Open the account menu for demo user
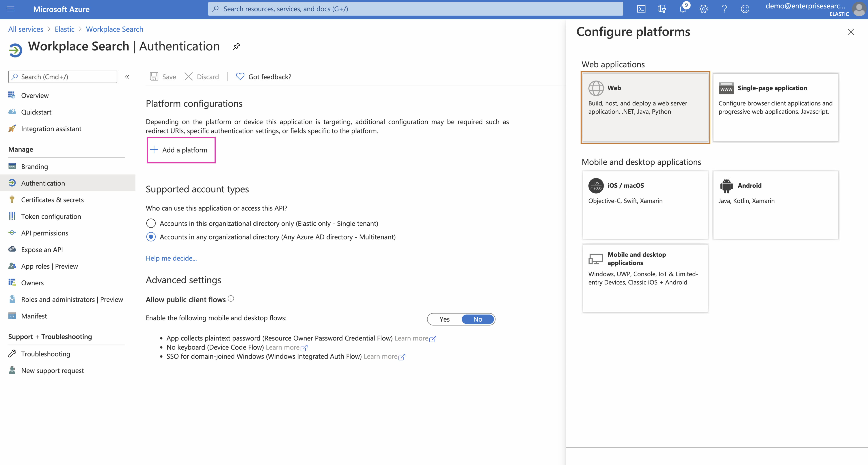 [x=814, y=9]
